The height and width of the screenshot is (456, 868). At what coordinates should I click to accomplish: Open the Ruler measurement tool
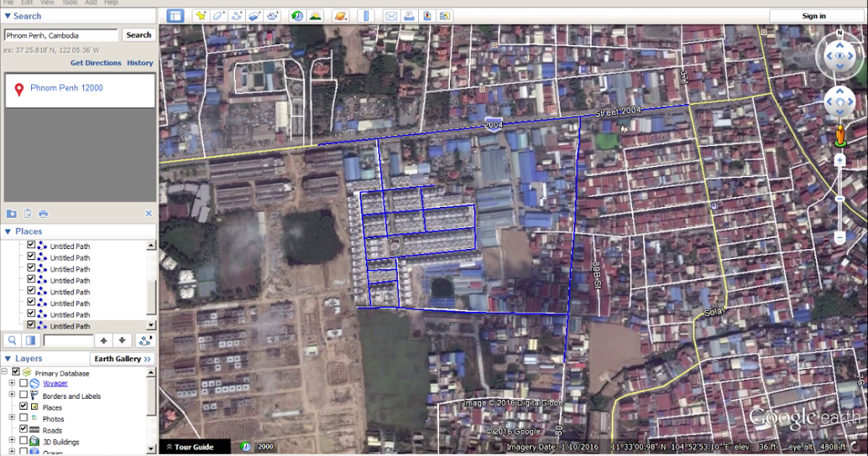point(367,15)
